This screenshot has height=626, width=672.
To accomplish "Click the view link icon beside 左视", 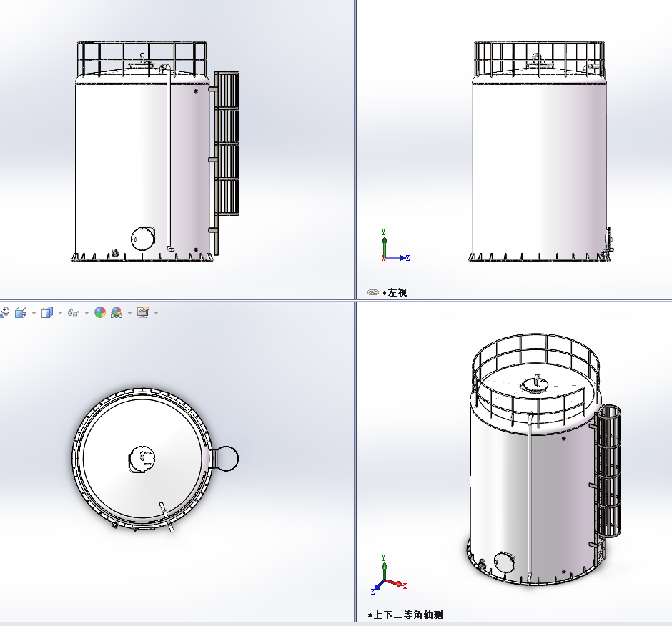I will (373, 292).
